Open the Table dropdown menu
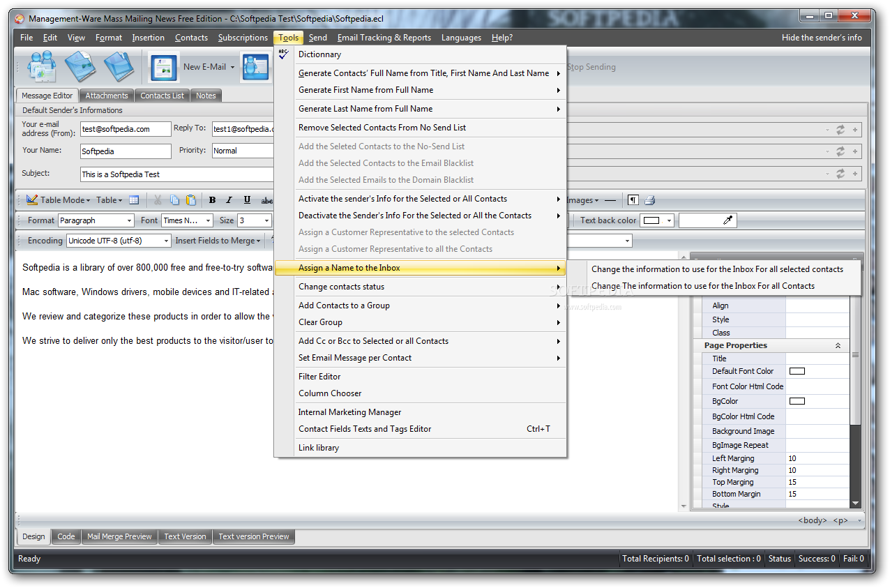The height and width of the screenshot is (588, 890). [x=120, y=201]
